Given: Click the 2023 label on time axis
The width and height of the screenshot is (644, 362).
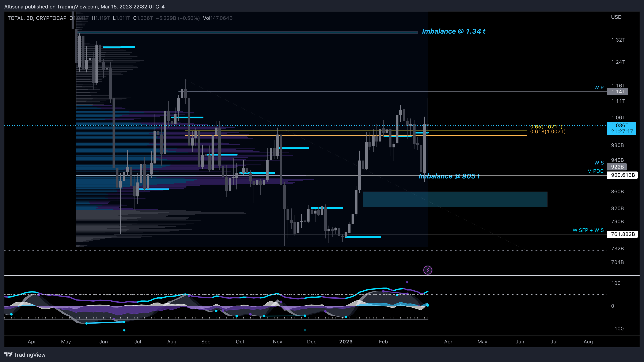Looking at the screenshot, I should pyautogui.click(x=346, y=342).
